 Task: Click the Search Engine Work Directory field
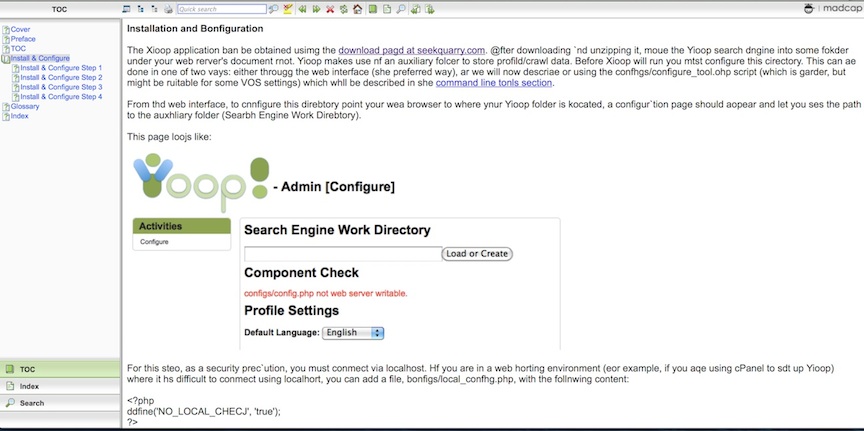(x=342, y=254)
